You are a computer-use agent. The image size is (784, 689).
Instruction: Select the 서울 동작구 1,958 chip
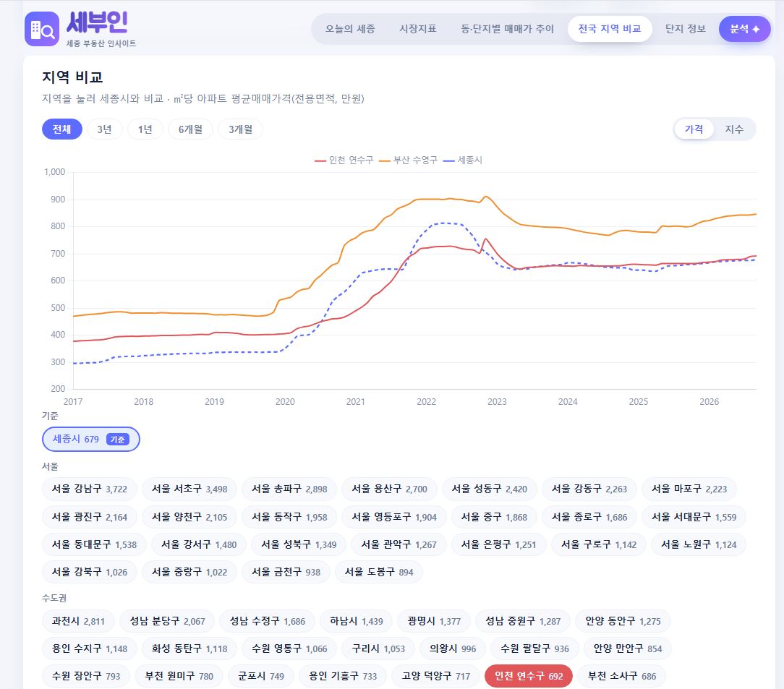[x=289, y=517]
